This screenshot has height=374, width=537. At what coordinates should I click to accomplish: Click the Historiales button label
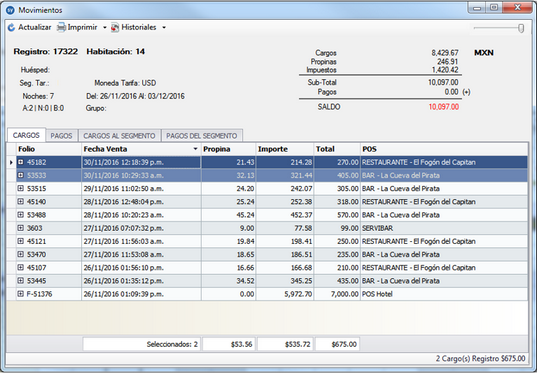click(x=139, y=27)
